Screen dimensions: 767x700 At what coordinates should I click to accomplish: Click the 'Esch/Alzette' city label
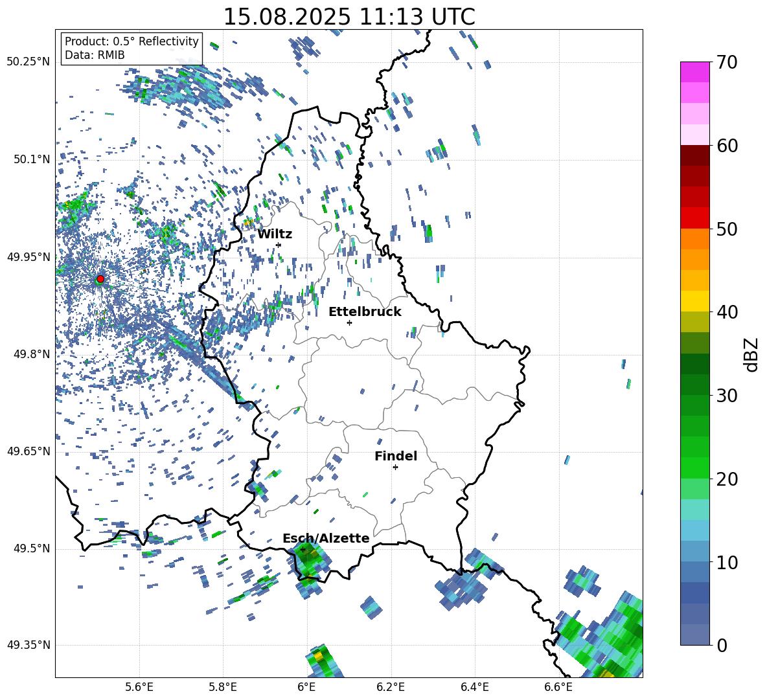tap(326, 538)
